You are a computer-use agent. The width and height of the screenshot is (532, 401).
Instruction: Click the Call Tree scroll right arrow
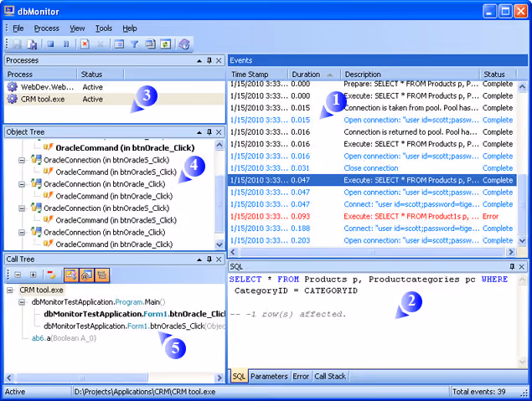[220, 378]
